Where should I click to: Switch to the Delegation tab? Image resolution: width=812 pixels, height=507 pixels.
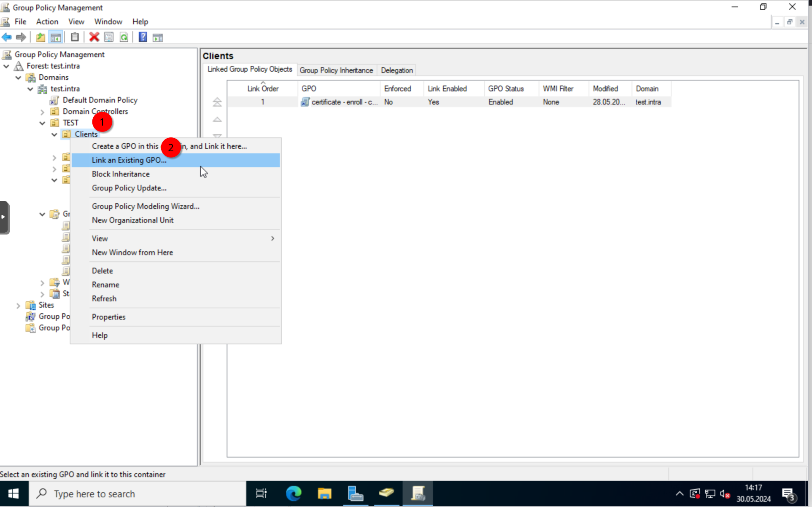397,70
